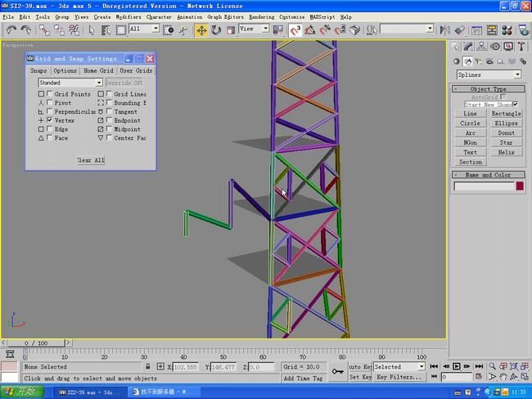Uncheck Start New Shape checkbox
Image resolution: width=532 pixels, height=399 pixels.
tap(515, 104)
